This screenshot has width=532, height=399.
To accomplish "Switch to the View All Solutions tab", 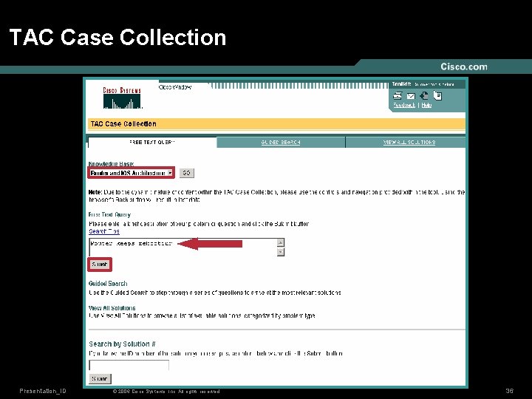I will [409, 142].
